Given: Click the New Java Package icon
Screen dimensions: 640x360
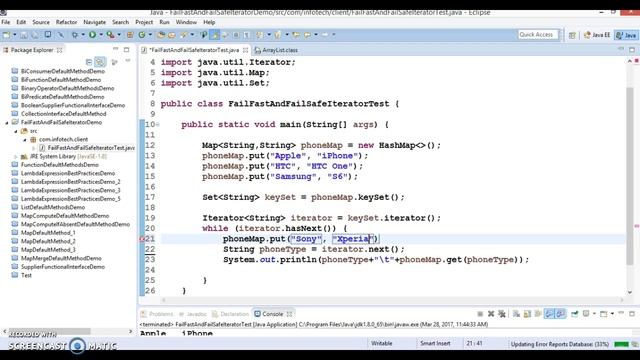Looking at the screenshot, I should pos(130,35).
